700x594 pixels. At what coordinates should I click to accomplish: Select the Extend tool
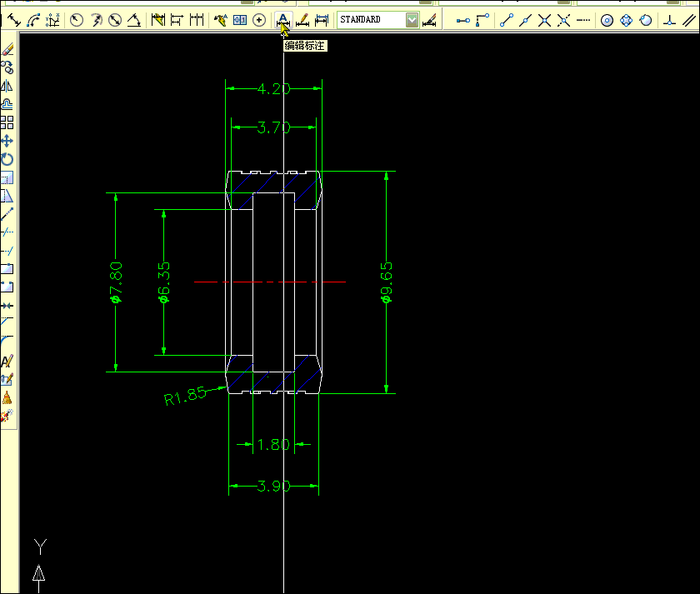[x=7, y=251]
